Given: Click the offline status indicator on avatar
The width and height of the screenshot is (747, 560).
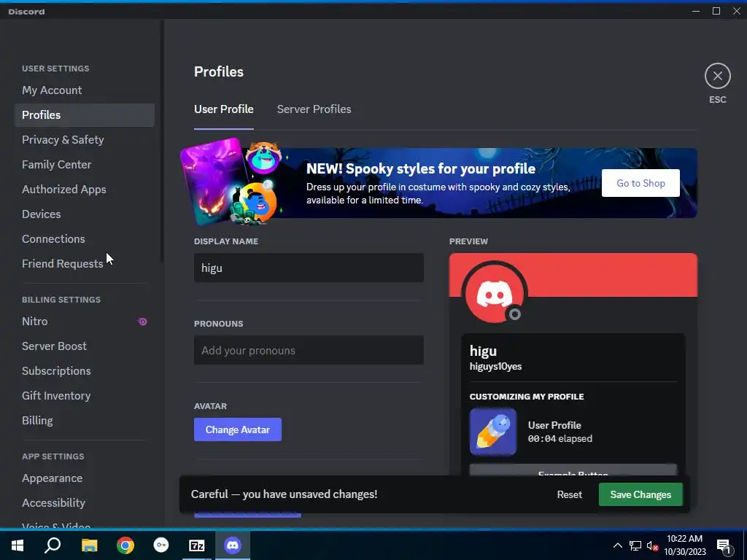Looking at the screenshot, I should pyautogui.click(x=514, y=314).
